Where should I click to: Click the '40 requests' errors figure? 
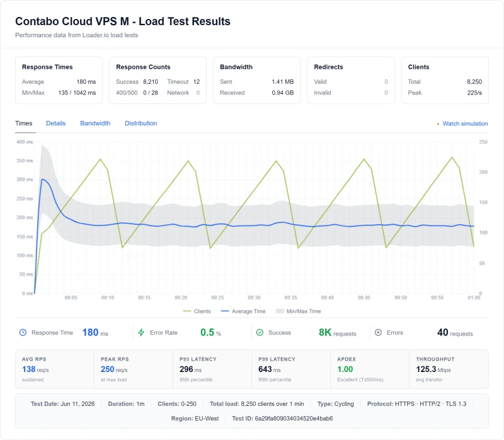[x=455, y=332]
